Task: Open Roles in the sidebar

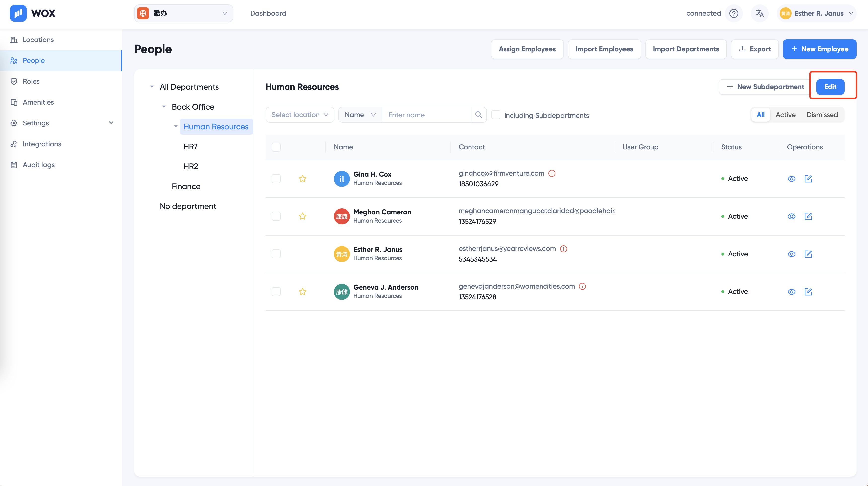Action: click(x=61, y=81)
